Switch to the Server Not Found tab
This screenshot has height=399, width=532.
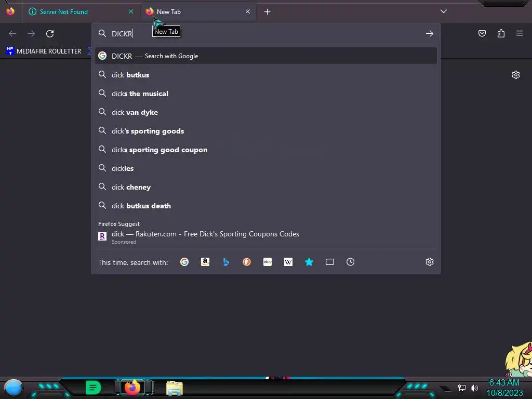(82, 11)
